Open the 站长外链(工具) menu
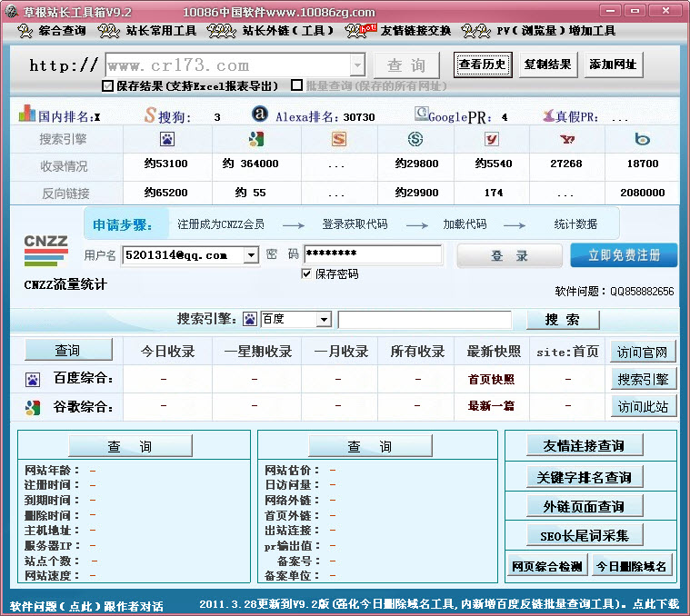 pyautogui.click(x=270, y=31)
